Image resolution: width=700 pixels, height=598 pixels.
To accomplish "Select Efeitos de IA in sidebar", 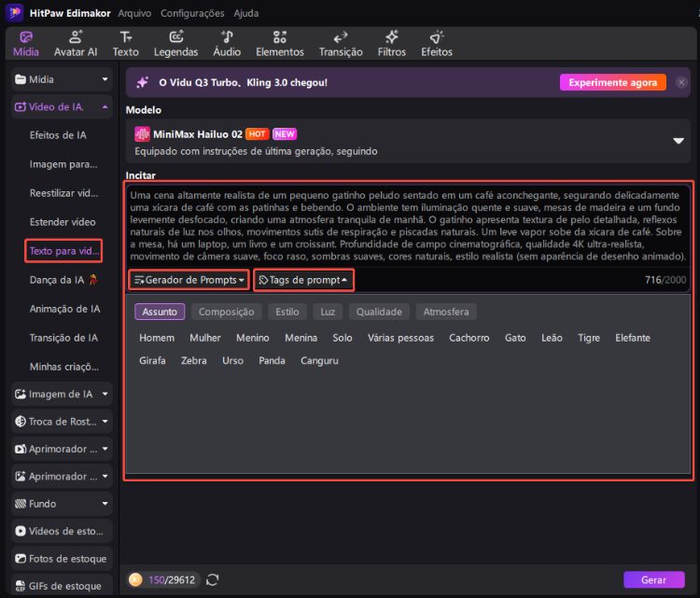I will tap(58, 135).
